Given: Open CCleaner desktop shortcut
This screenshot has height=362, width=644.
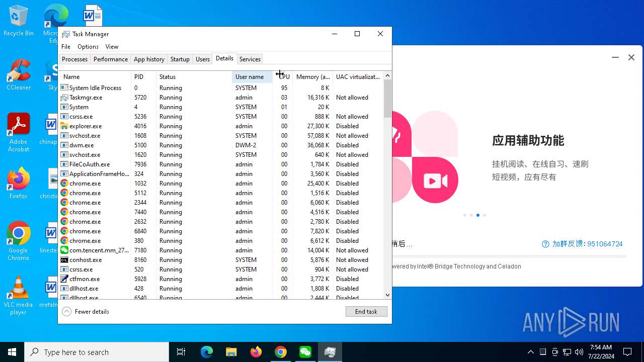Looking at the screenshot, I should [x=18, y=75].
